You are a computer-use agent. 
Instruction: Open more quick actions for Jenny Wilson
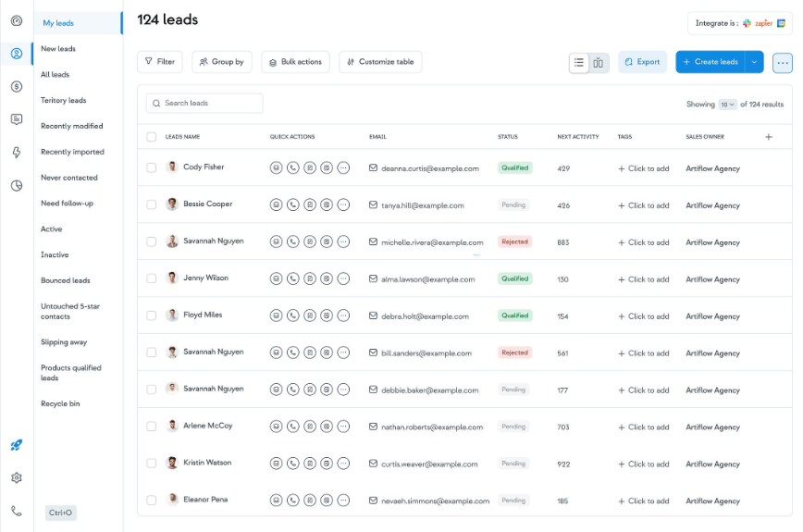(x=343, y=278)
